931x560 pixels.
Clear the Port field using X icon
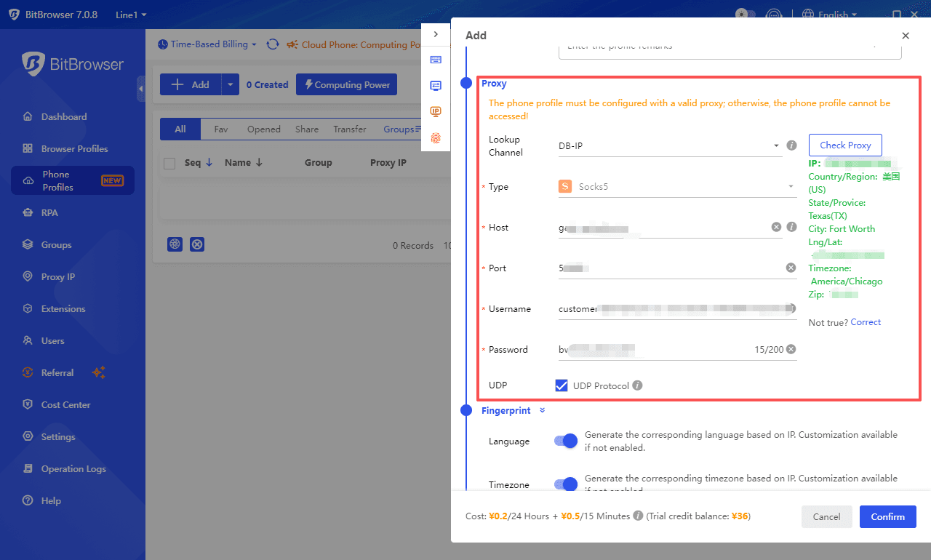[791, 268]
